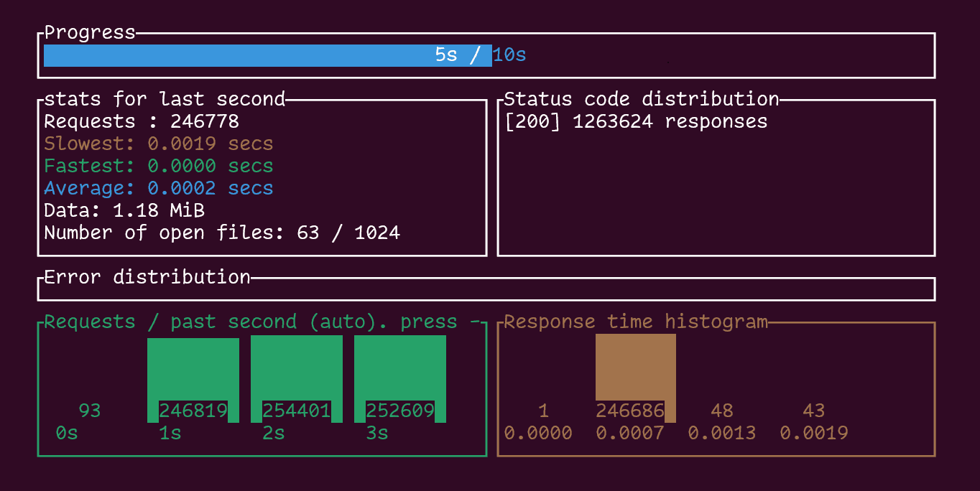Click the 1s green request bar

[x=193, y=380]
